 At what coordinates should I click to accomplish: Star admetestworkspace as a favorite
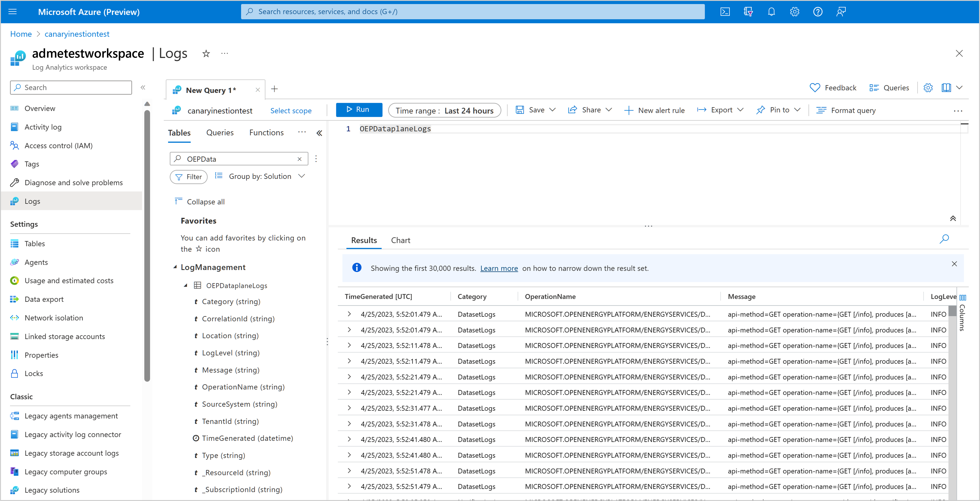206,53
